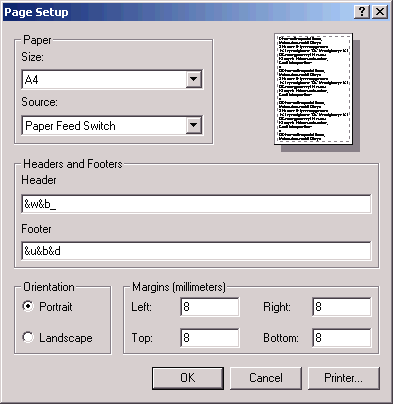Open the paper Source dropdown arrow

click(193, 125)
